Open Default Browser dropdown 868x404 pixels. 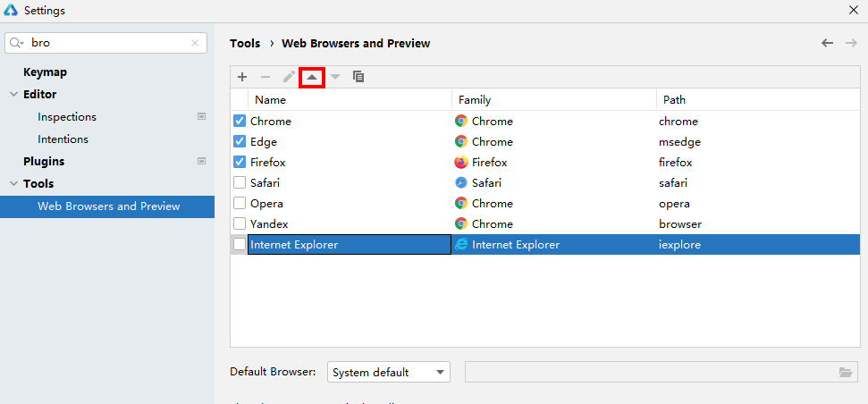(x=389, y=372)
